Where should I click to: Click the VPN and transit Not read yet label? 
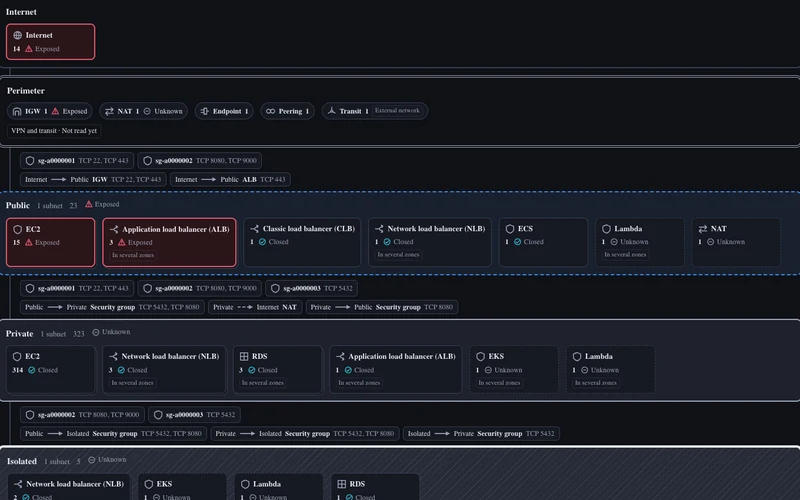[x=54, y=131]
